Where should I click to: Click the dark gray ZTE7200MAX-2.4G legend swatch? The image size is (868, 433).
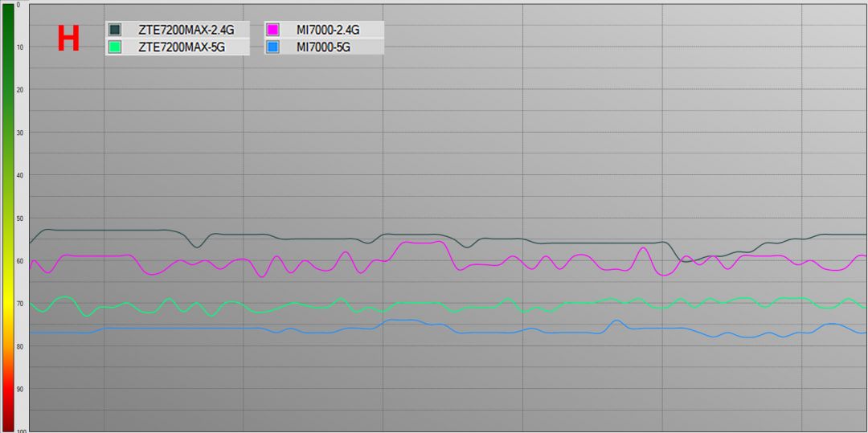pos(115,30)
